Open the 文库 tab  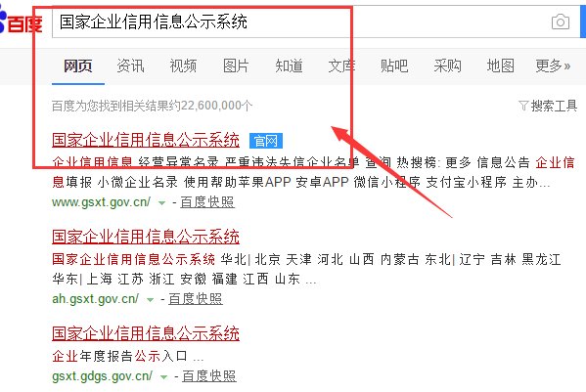[x=341, y=66]
